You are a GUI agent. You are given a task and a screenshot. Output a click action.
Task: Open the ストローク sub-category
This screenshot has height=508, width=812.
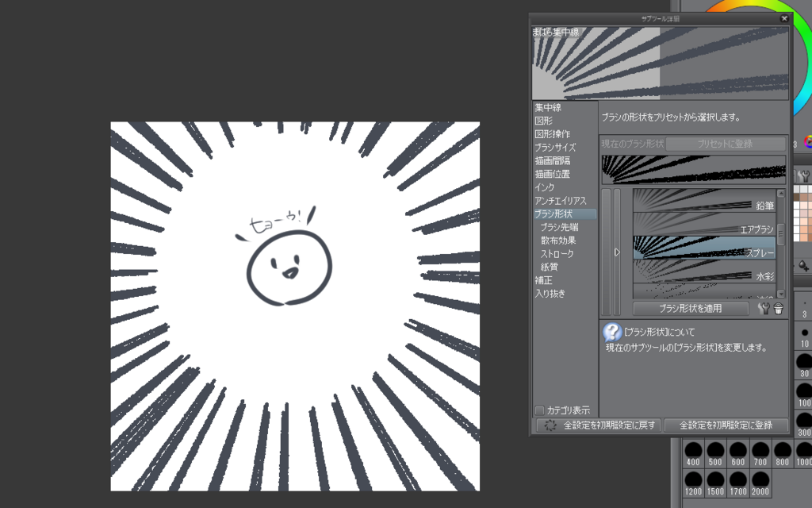point(557,254)
